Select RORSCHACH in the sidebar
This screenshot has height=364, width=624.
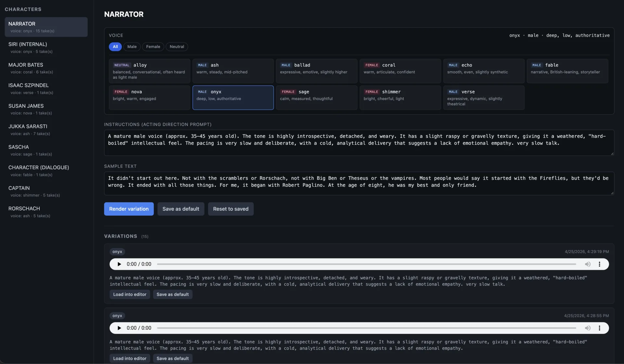pyautogui.click(x=46, y=212)
